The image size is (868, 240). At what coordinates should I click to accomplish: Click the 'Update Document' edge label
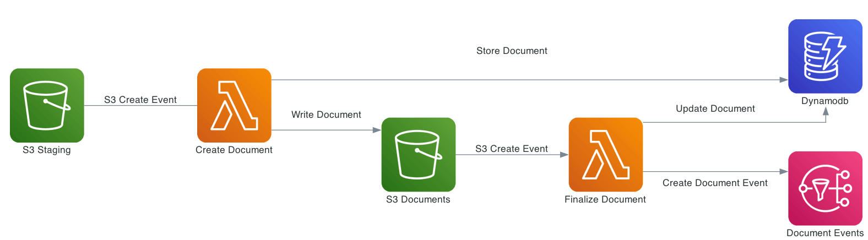(x=715, y=108)
